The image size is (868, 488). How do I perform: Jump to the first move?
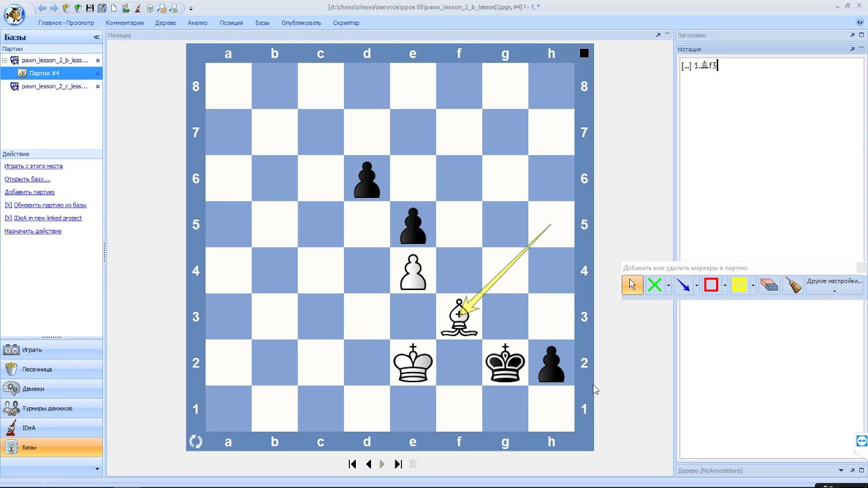(x=353, y=464)
